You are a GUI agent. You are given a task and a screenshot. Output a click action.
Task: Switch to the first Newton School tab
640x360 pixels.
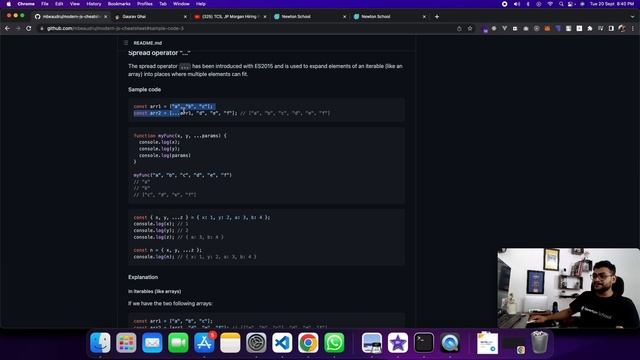pos(309,17)
